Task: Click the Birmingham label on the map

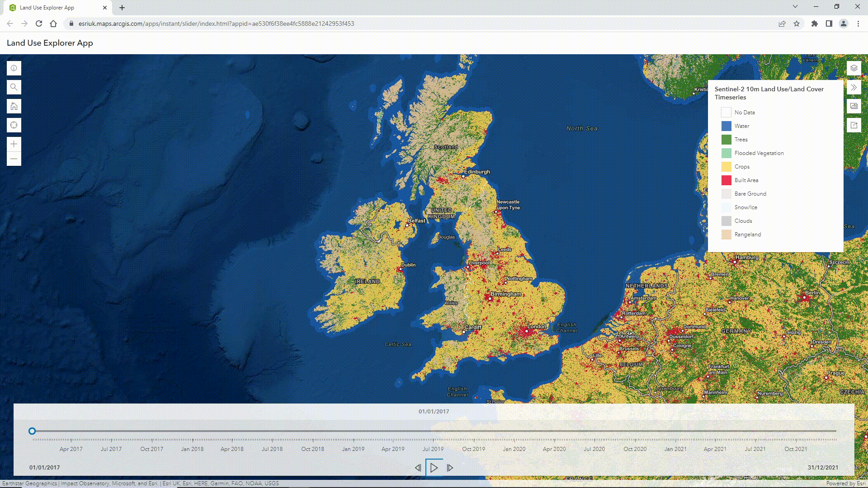Action: [x=506, y=294]
